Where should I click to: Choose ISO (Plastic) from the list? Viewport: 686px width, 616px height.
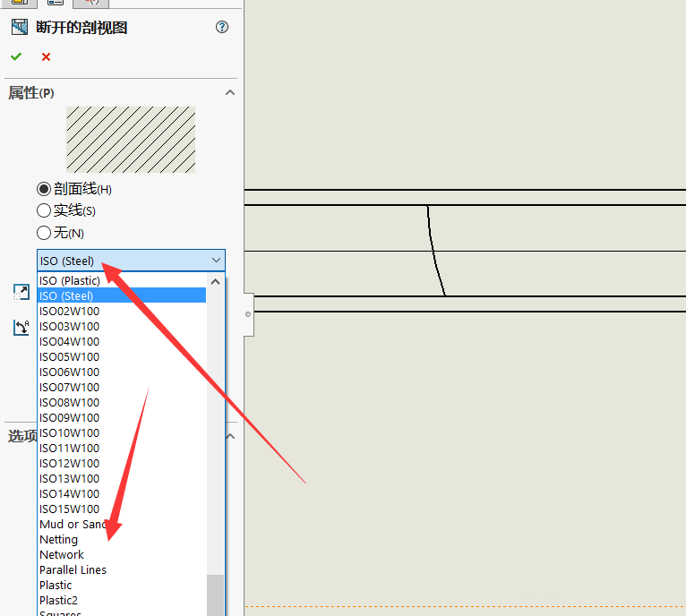122,280
